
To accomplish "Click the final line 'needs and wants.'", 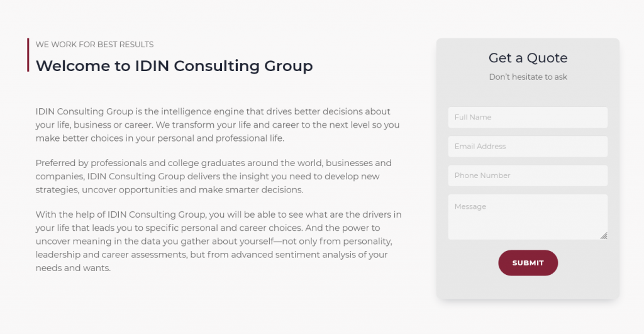I will 73,268.
